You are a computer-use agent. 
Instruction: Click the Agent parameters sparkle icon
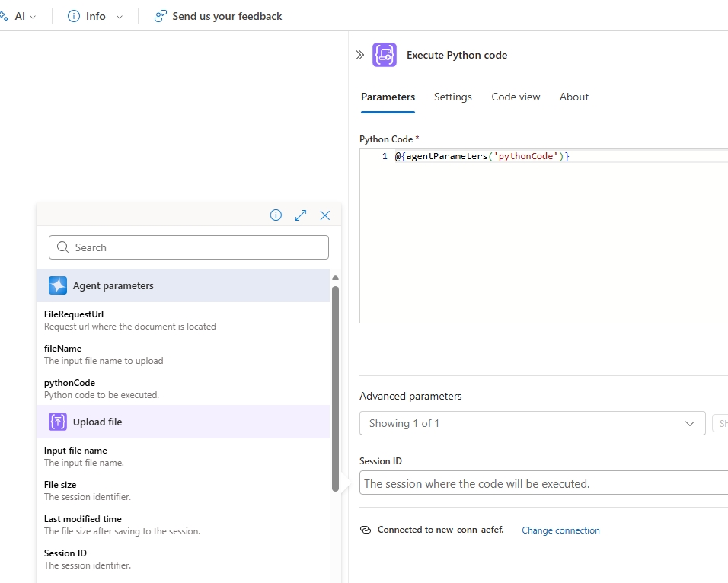click(x=57, y=285)
